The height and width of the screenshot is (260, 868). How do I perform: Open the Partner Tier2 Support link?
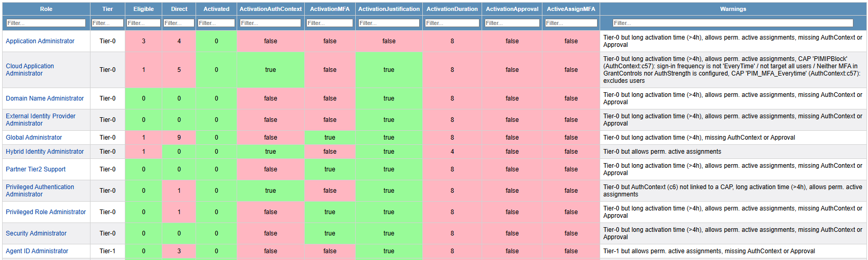pyautogui.click(x=35, y=169)
